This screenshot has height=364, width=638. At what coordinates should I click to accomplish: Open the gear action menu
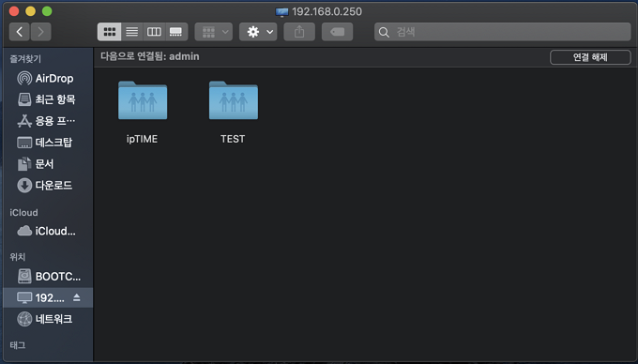(x=258, y=32)
